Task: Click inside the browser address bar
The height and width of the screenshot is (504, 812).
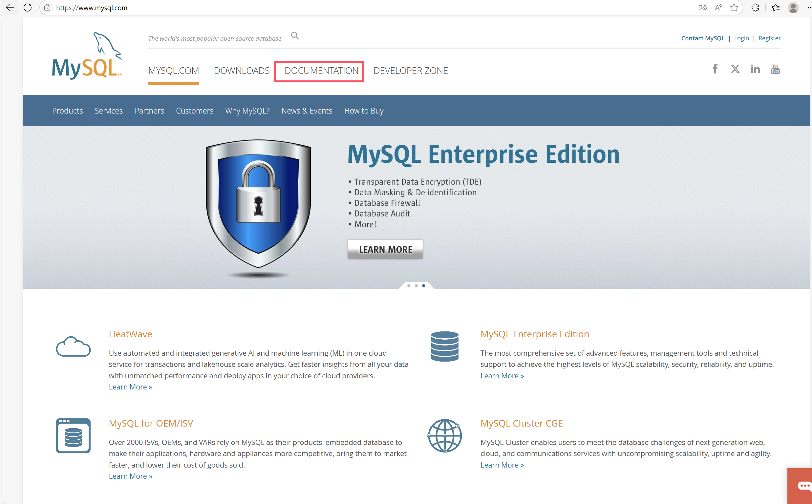Action: tap(200, 7)
